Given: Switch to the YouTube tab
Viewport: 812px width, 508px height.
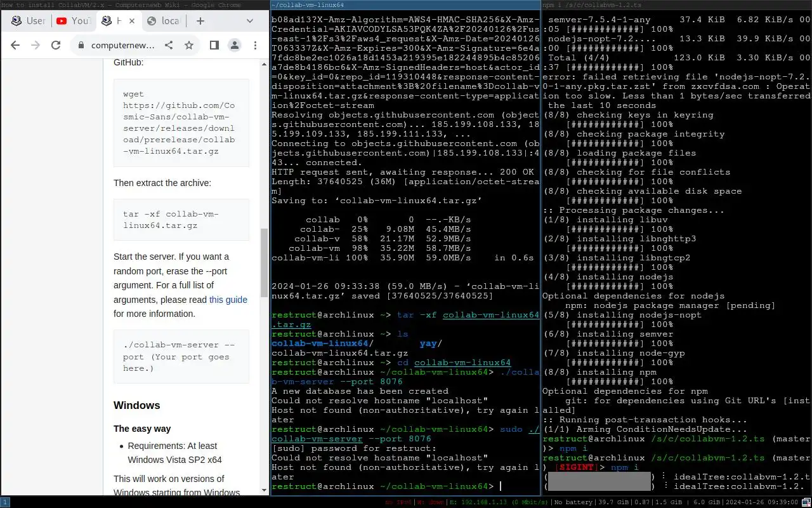Looking at the screenshot, I should coord(74,21).
